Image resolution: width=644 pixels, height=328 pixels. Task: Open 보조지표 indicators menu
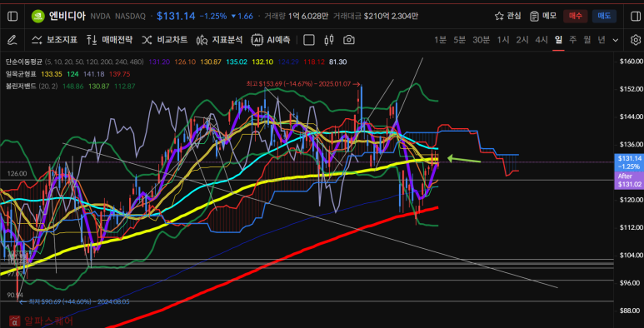pos(54,40)
